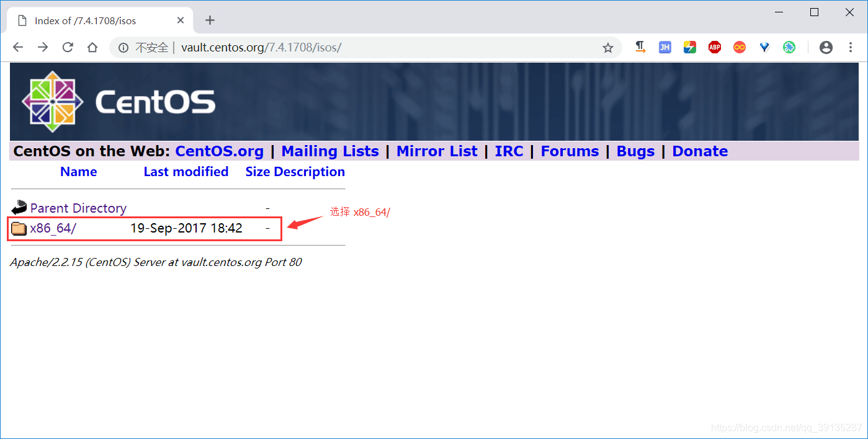Click the paragraph-mark extension with orange arrow
Viewport: 868px width, 439px height.
tap(640, 47)
